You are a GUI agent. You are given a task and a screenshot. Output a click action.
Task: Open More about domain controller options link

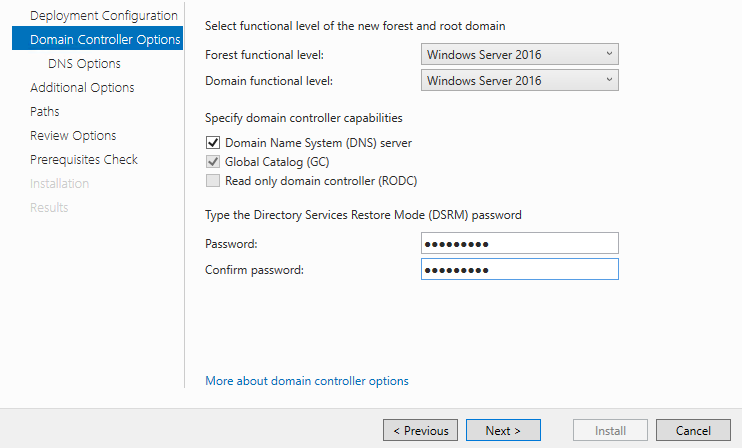tap(307, 381)
